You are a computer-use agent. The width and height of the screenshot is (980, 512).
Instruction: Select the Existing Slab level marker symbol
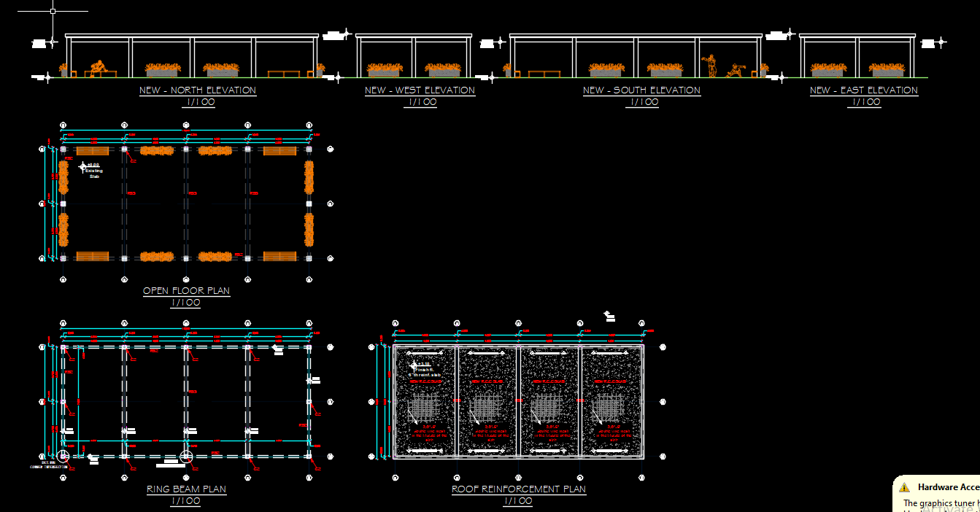tap(82, 167)
